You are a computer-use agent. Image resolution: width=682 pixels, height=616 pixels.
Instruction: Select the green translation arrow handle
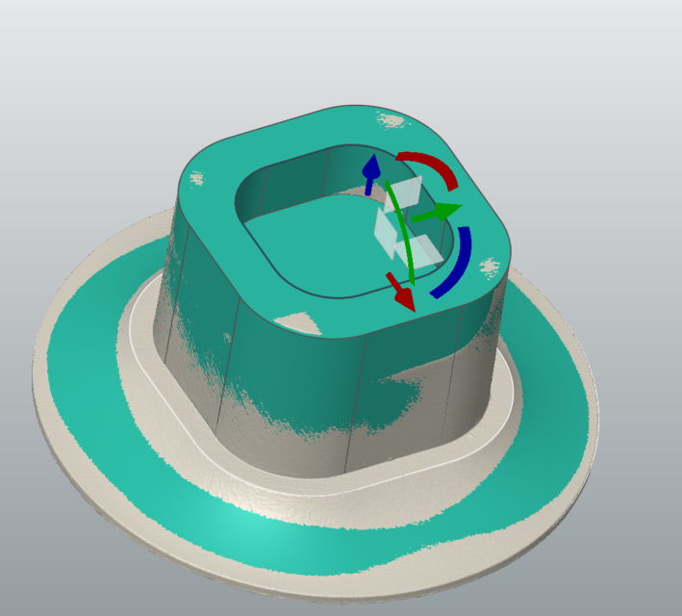click(441, 211)
